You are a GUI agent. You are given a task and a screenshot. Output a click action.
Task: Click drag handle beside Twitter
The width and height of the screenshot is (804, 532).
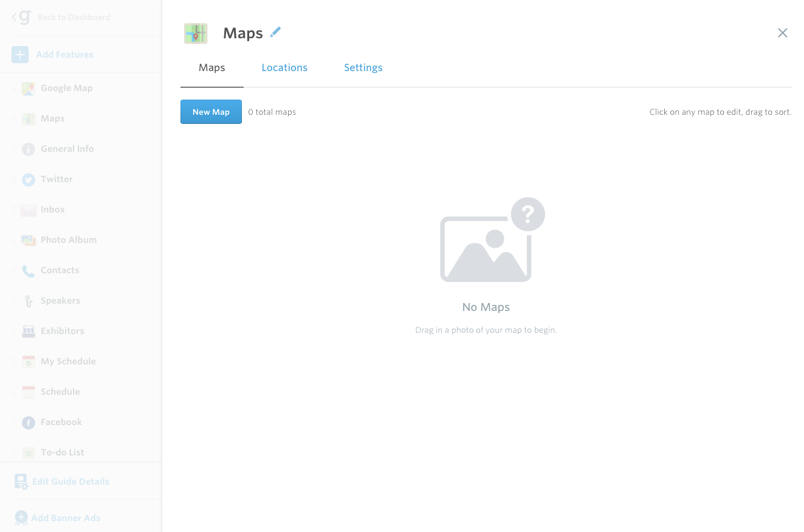point(14,180)
